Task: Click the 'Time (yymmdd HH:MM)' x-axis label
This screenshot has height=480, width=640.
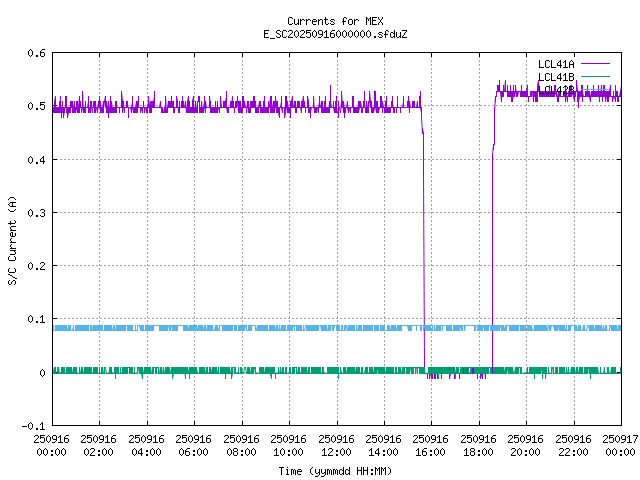Action: [334, 469]
